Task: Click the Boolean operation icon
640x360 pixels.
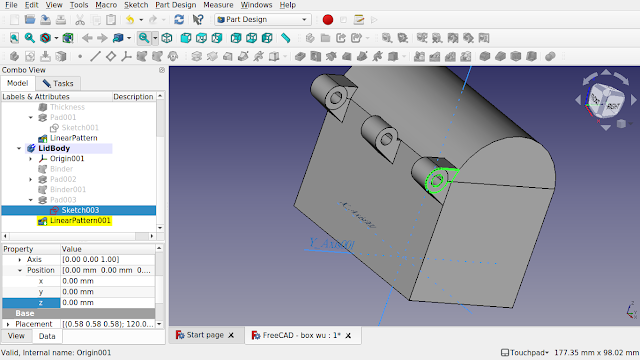Action: tap(550, 56)
